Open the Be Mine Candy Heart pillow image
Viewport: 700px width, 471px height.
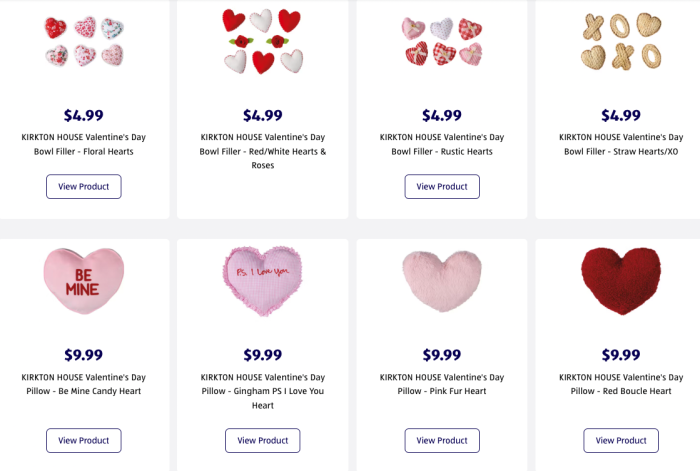[84, 280]
